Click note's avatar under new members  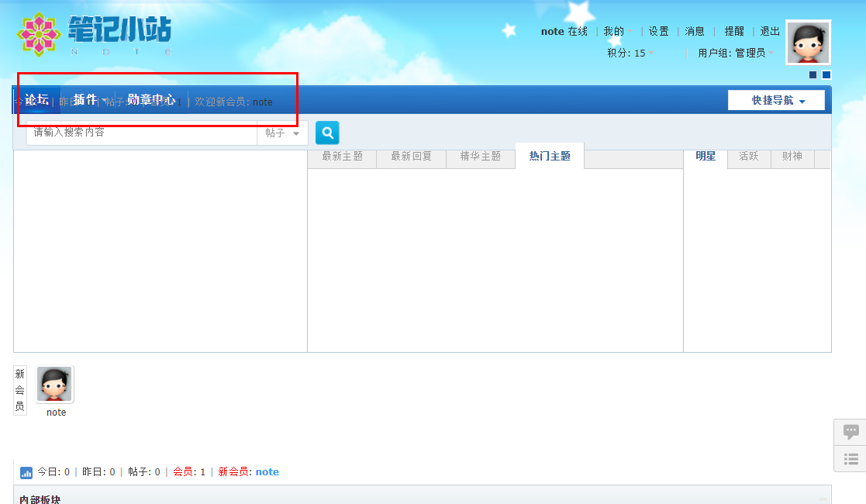click(x=55, y=385)
